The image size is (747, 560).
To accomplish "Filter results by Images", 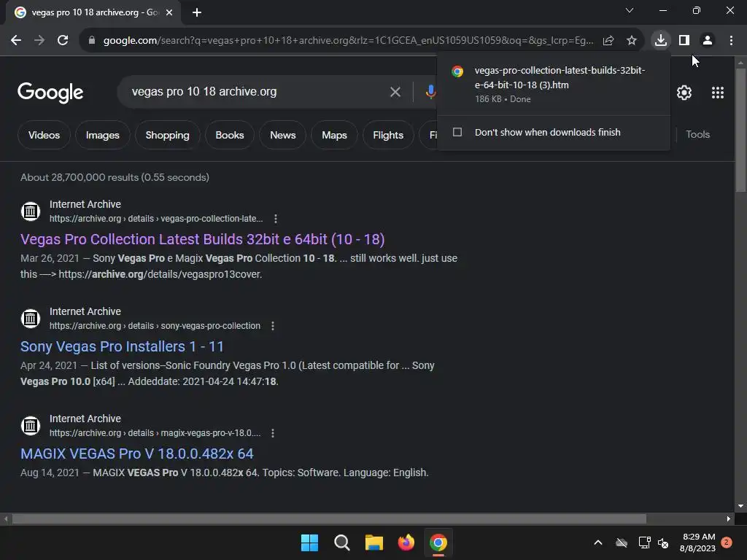I will [x=102, y=135].
